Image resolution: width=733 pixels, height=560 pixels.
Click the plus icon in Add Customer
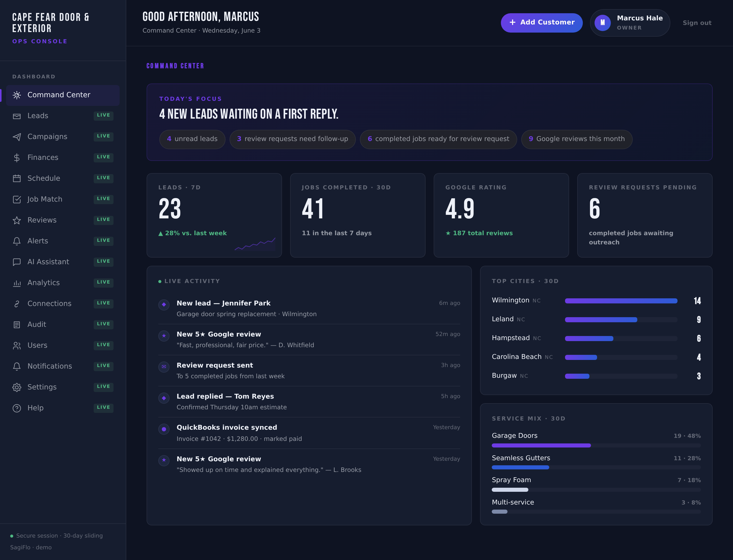click(512, 22)
